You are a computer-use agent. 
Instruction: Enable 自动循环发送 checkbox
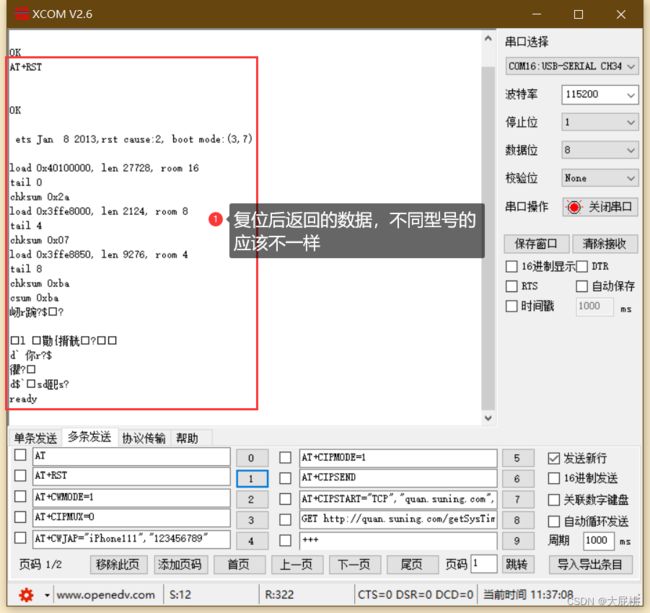click(554, 521)
